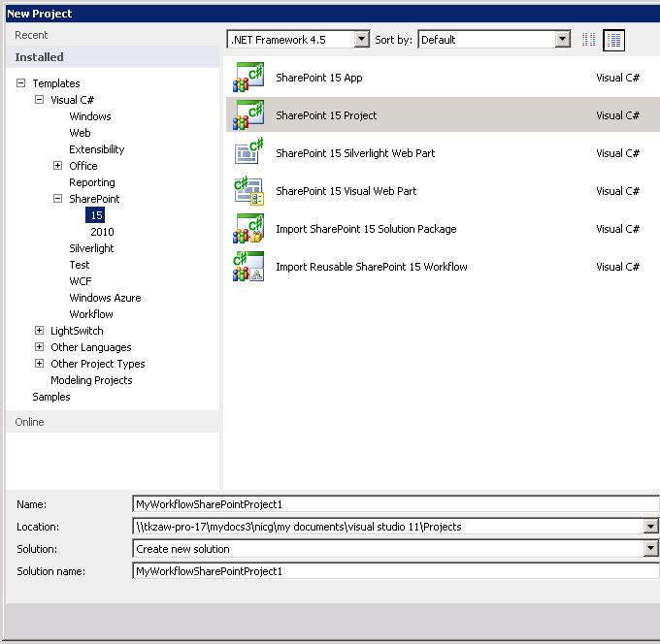Viewport: 660px width, 644px height.
Task: Switch to medium icons list view
Action: click(613, 40)
